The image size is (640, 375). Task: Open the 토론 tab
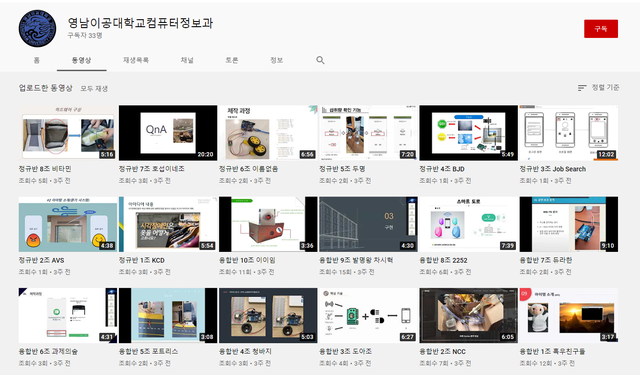231,60
